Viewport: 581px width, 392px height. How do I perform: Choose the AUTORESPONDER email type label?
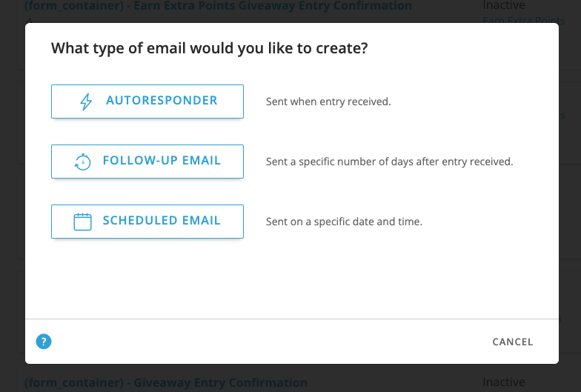coord(162,101)
